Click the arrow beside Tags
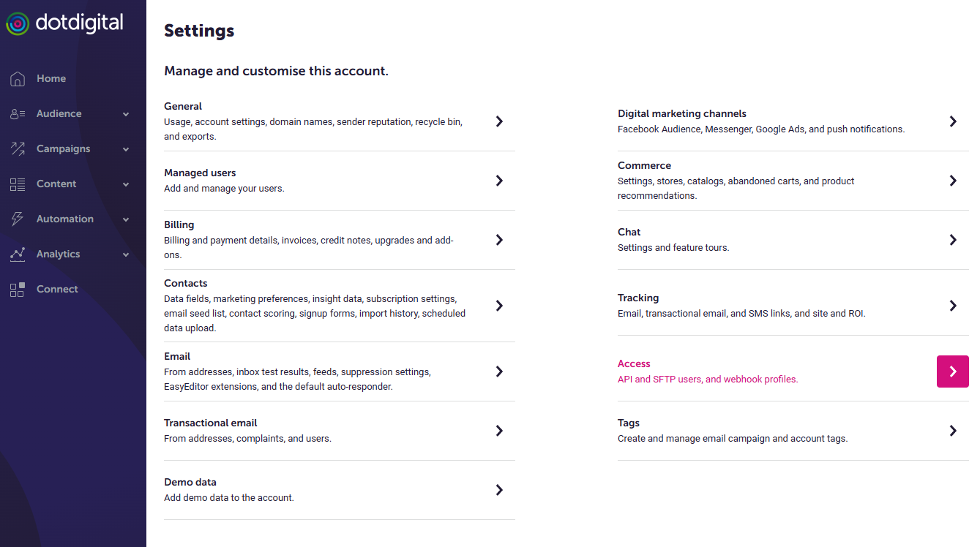Viewport: 980px width, 547px height. tap(953, 431)
